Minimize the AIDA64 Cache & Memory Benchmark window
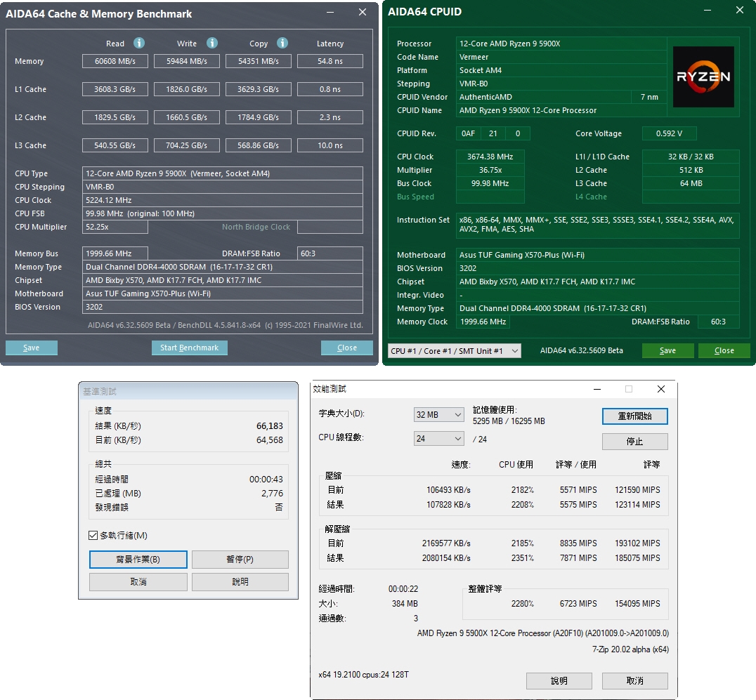 point(330,13)
